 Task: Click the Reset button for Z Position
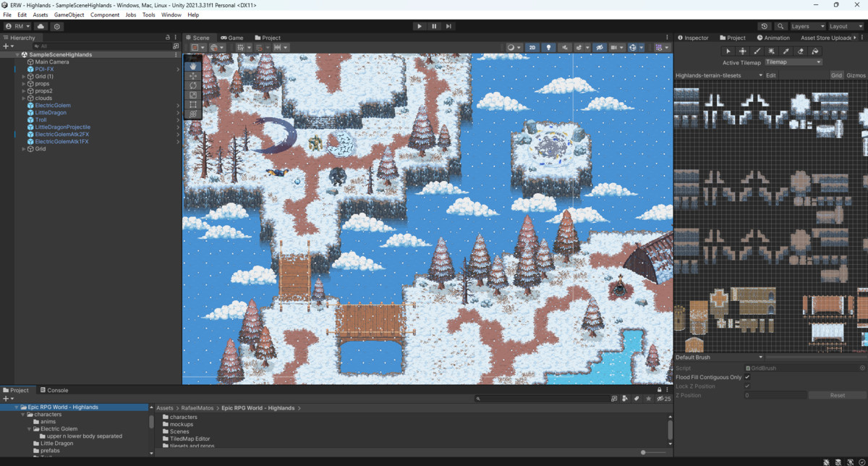click(837, 395)
